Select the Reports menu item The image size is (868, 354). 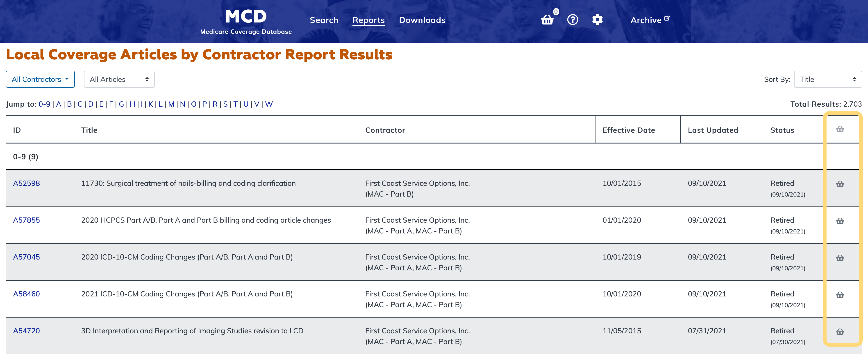pyautogui.click(x=368, y=20)
